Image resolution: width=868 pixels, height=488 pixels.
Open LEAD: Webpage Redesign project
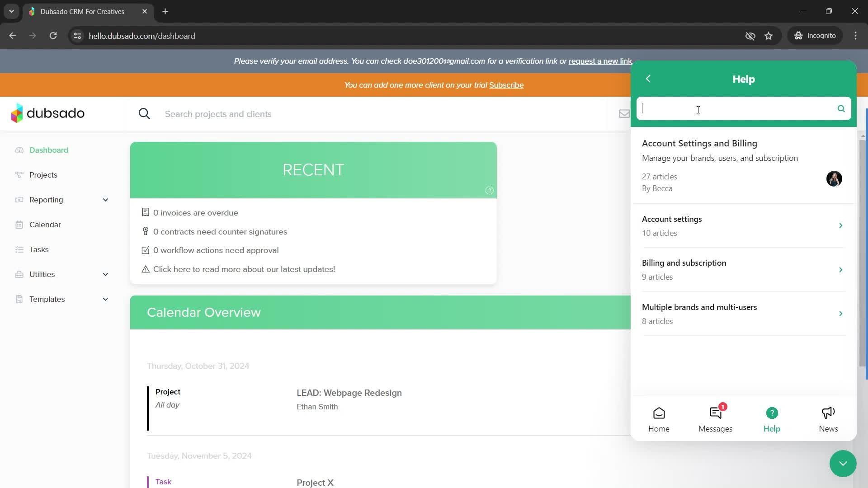[x=349, y=393]
